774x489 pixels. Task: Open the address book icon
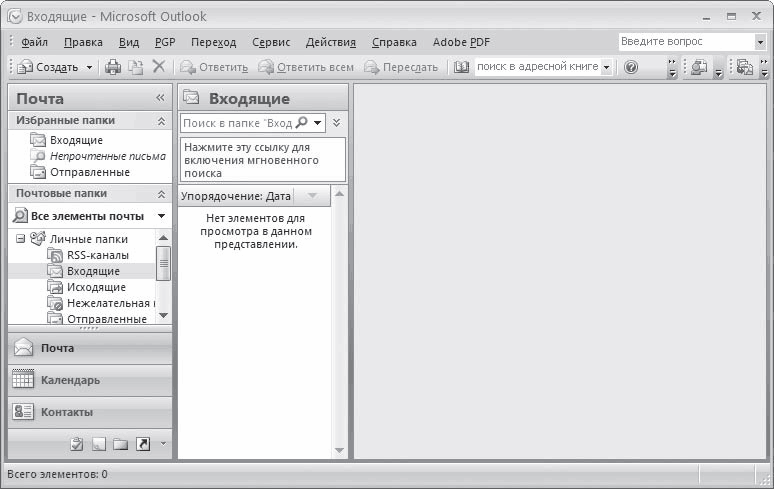(x=461, y=67)
